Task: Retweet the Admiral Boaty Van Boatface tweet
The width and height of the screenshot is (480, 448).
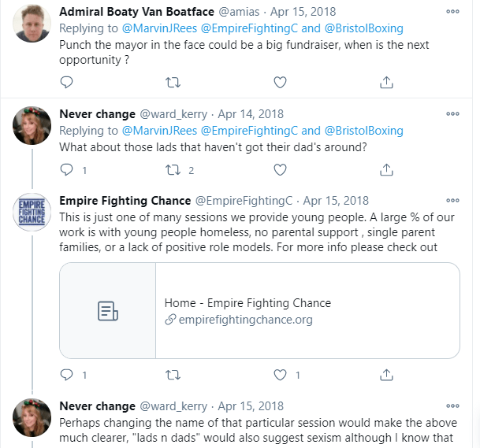Action: tap(173, 82)
